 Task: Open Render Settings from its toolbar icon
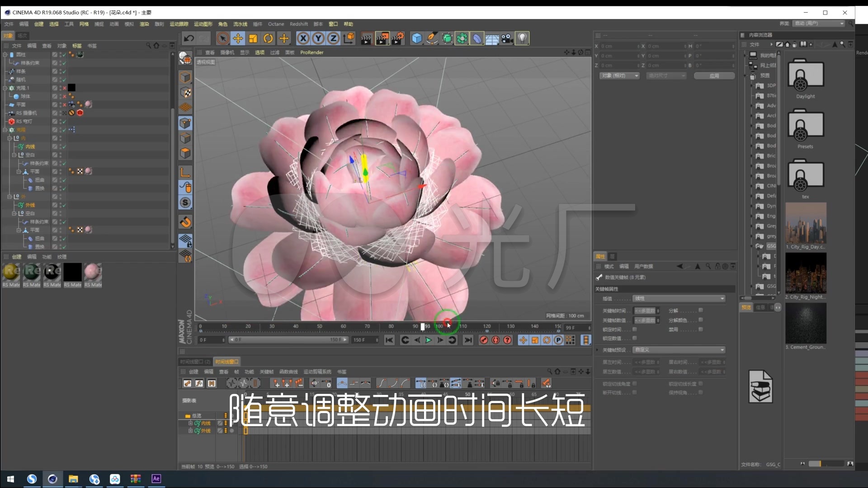tap(398, 38)
